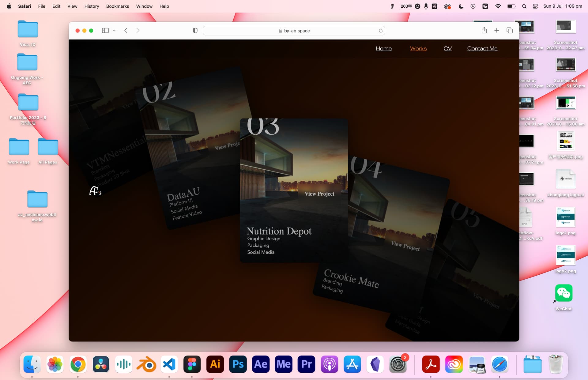The image size is (588, 380).
Task: Click the AB logo on the page
Action: pyautogui.click(x=95, y=191)
